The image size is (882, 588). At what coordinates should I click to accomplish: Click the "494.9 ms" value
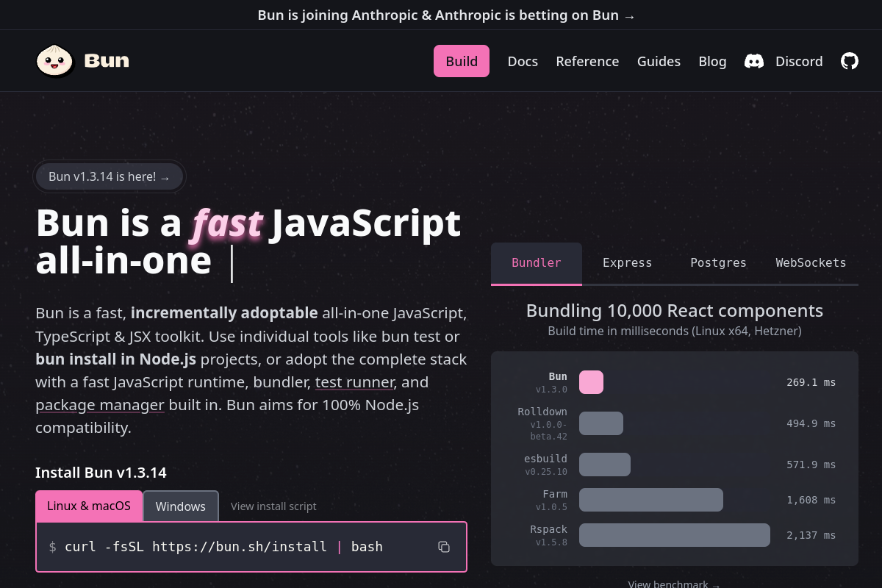click(811, 423)
